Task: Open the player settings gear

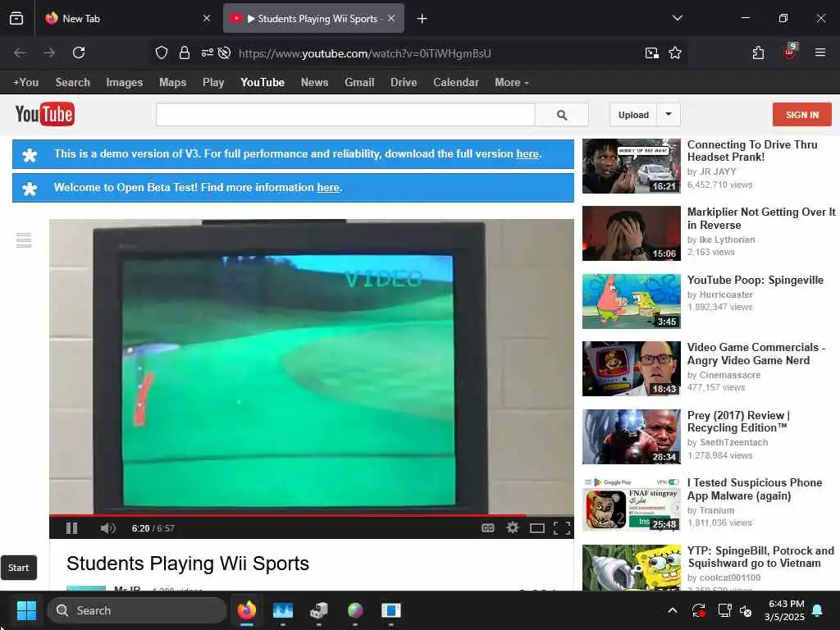Action: [x=513, y=527]
